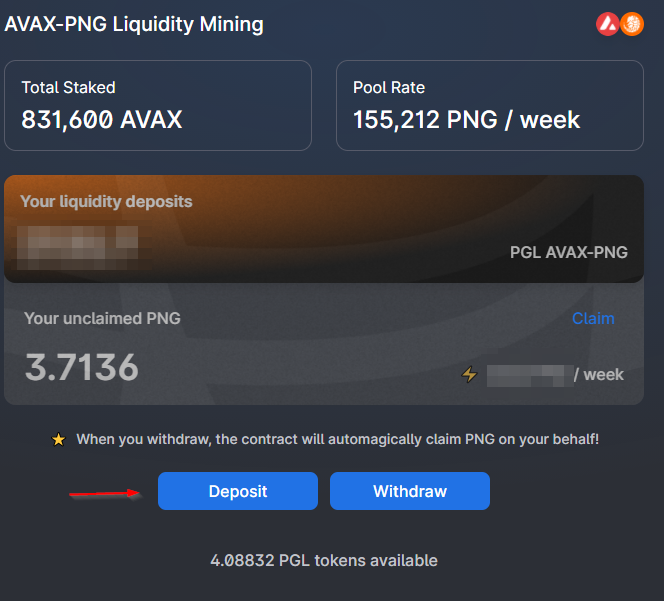664x601 pixels.
Task: Click the PGL AVAX-PNG label
Action: click(568, 252)
